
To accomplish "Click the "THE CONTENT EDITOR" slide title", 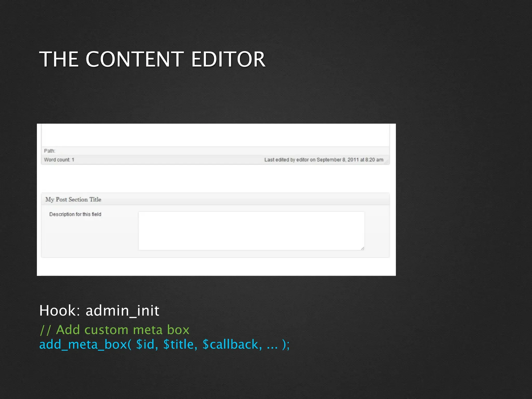I will point(152,59).
